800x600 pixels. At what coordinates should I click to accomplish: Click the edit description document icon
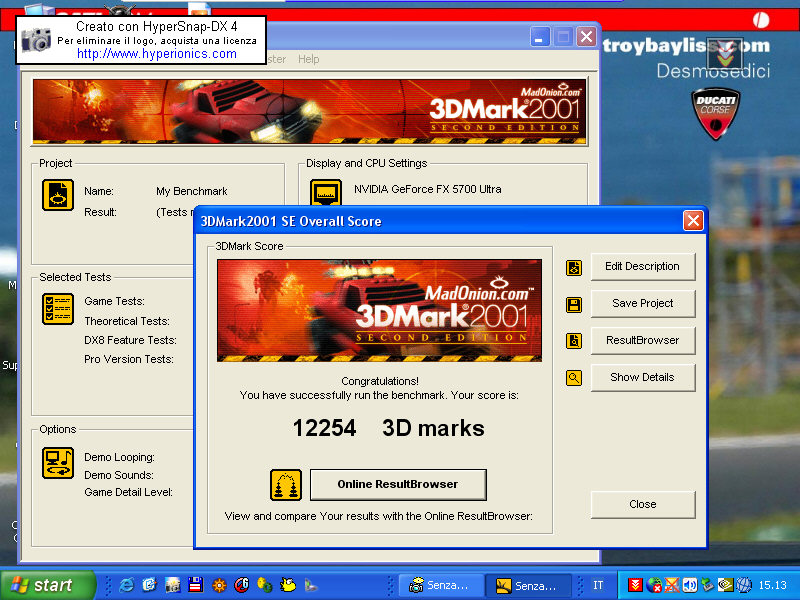click(x=574, y=267)
